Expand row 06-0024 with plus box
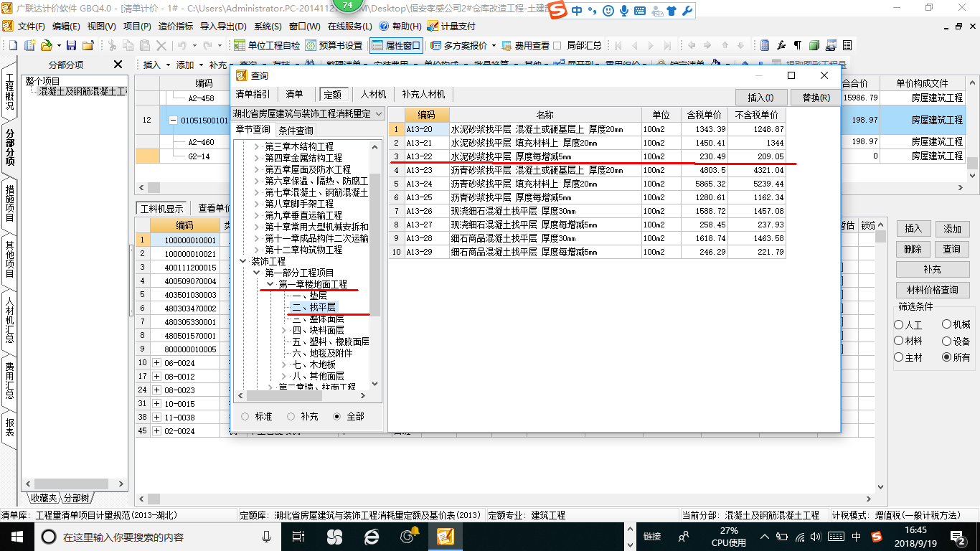Viewport: 980px width, 551px height. [157, 363]
